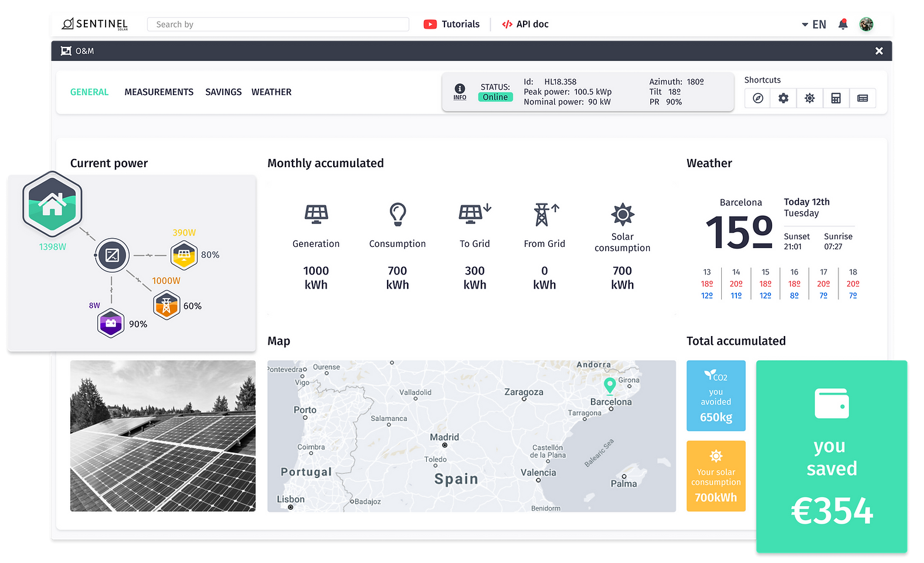
Task: Switch to the GENERAL tab
Action: pyautogui.click(x=89, y=92)
